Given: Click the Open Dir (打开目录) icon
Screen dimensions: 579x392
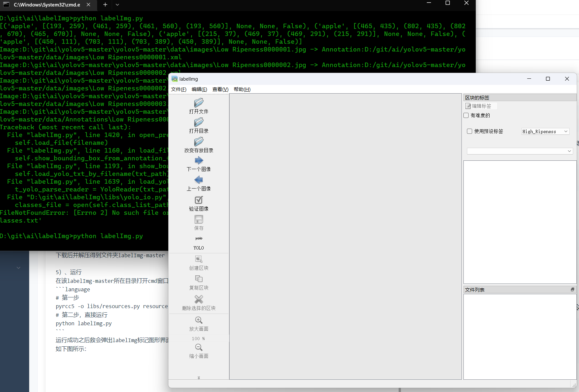Looking at the screenshot, I should click(x=199, y=122).
